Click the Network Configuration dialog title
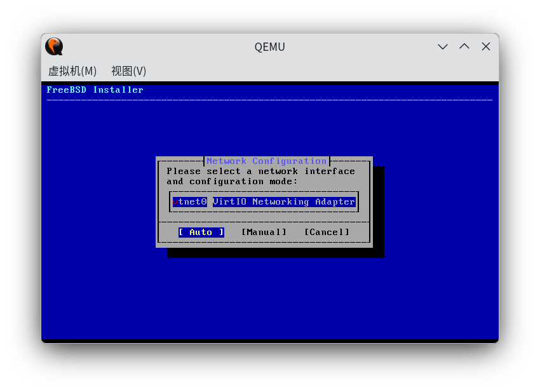This screenshot has height=392, width=540. (267, 161)
